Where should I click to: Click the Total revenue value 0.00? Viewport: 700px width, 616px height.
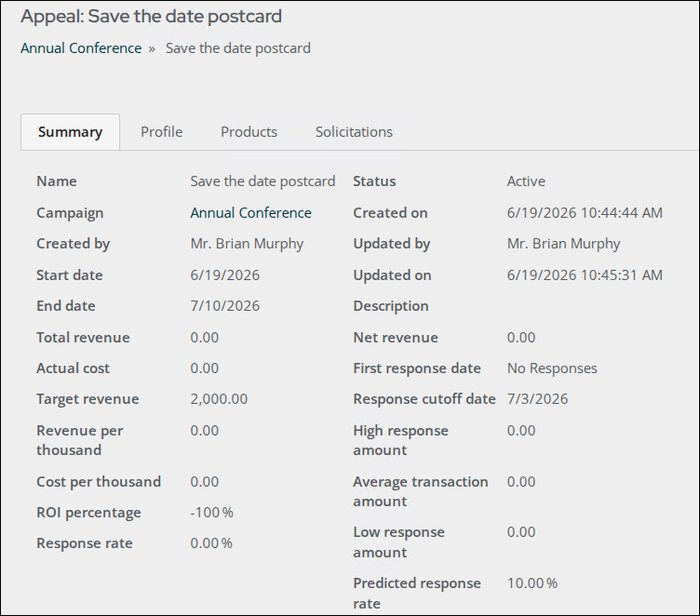coord(205,338)
